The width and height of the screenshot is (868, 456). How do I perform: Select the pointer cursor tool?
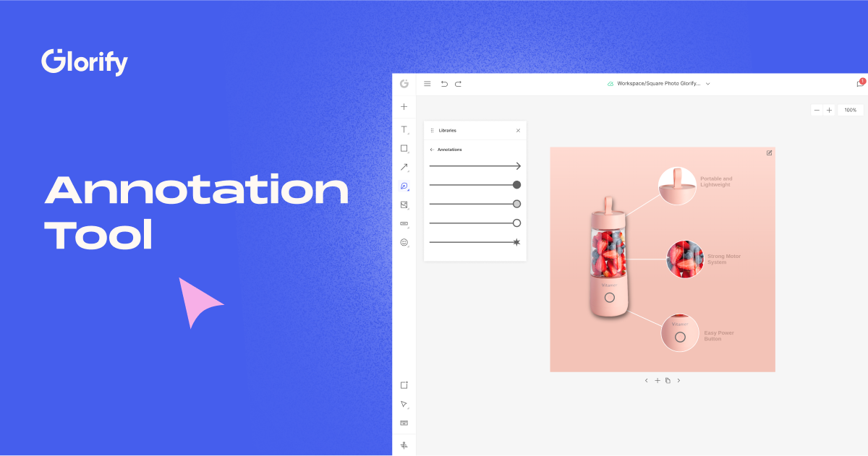[404, 403]
